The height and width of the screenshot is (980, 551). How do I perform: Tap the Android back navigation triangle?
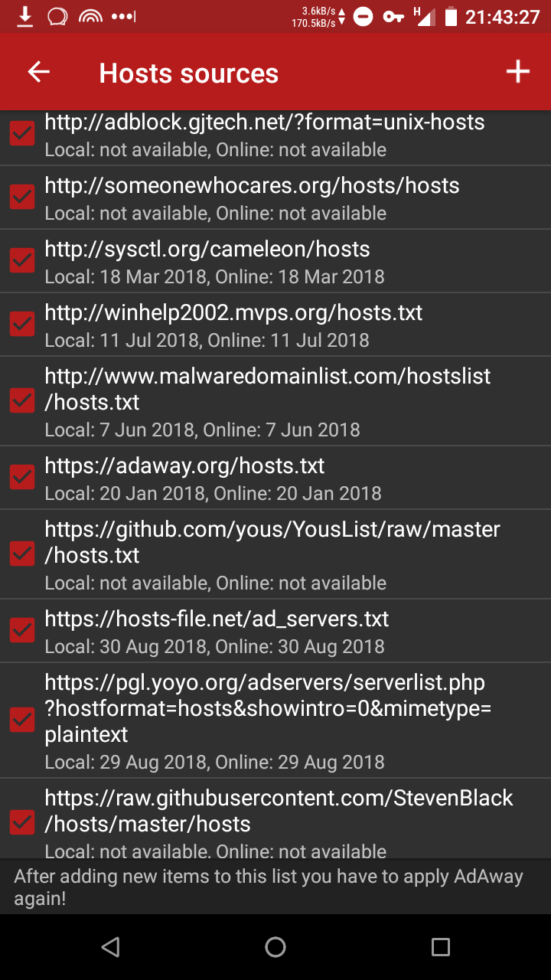click(x=110, y=947)
